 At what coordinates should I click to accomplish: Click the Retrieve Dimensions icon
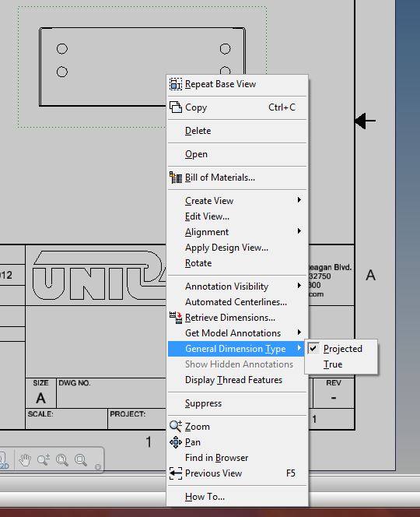point(176,318)
